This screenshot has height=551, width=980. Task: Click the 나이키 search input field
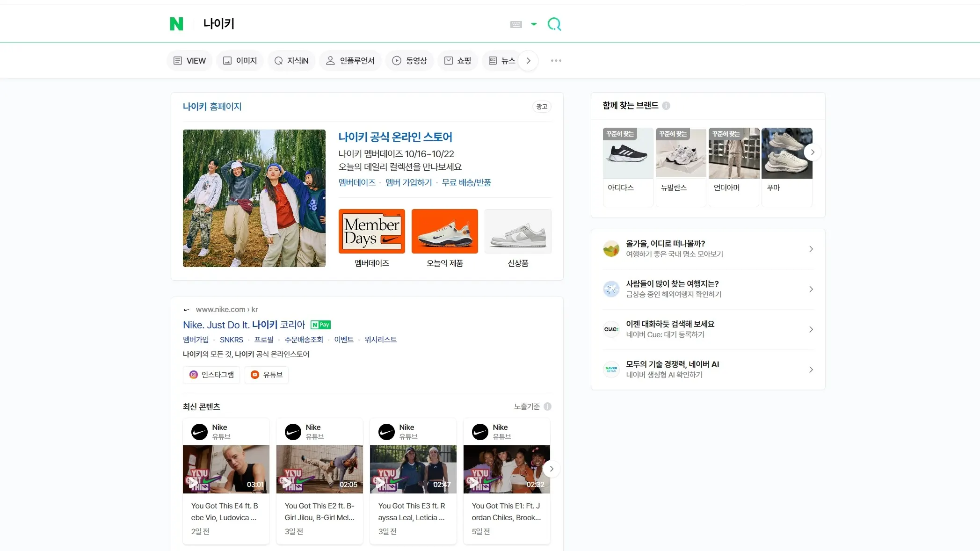351,24
